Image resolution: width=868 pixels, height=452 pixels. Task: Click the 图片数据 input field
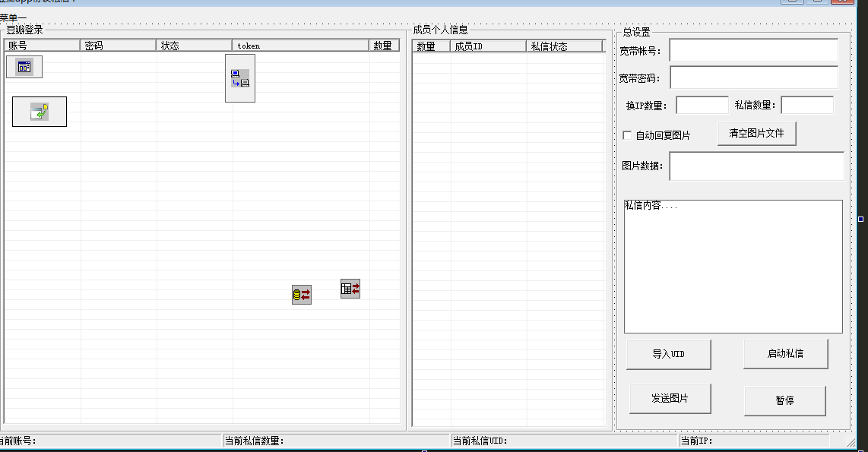click(756, 166)
